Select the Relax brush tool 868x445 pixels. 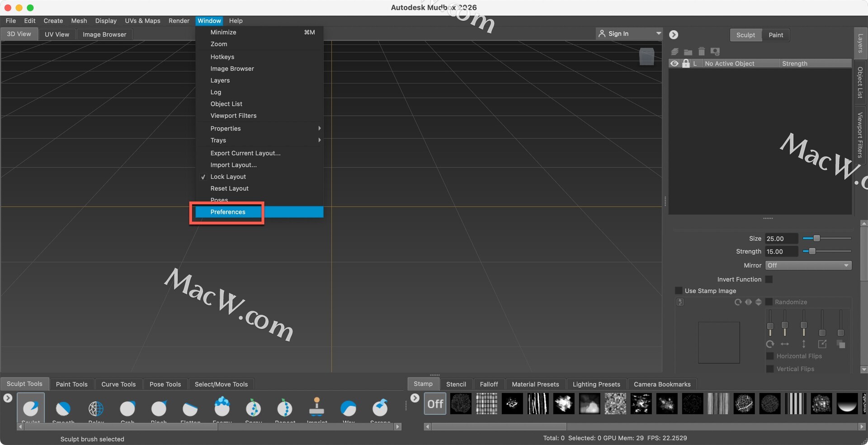pos(96,408)
